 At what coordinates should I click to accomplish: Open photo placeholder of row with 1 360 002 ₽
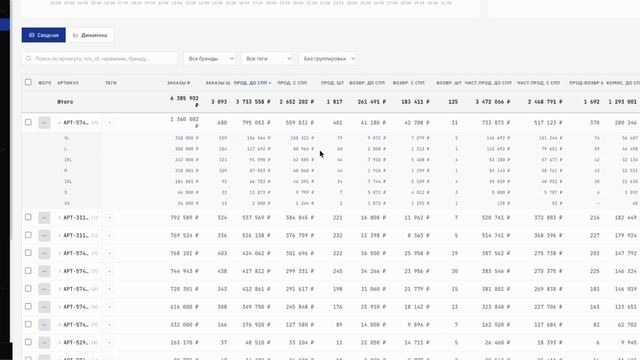tap(44, 122)
